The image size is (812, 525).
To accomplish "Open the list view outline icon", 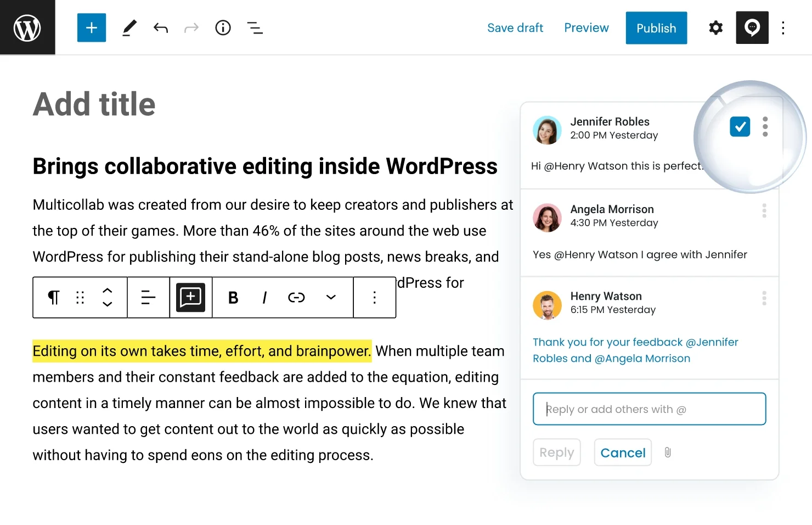I will (255, 28).
